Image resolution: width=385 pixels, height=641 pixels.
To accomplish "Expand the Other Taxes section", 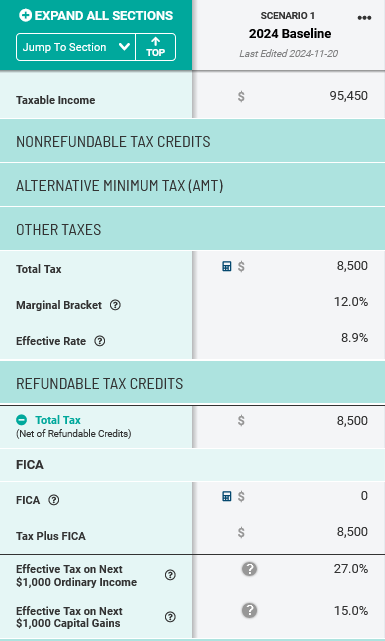I will point(192,230).
